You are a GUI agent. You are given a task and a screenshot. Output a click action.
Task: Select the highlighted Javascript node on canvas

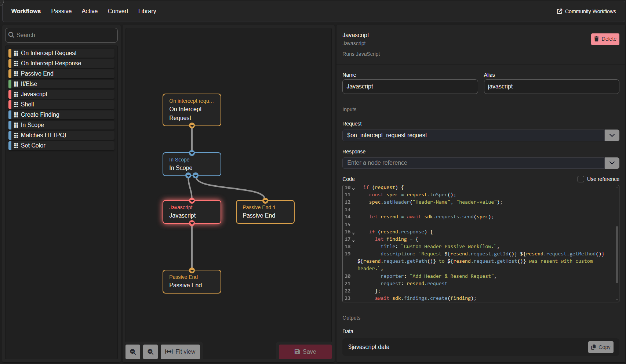[x=192, y=212]
